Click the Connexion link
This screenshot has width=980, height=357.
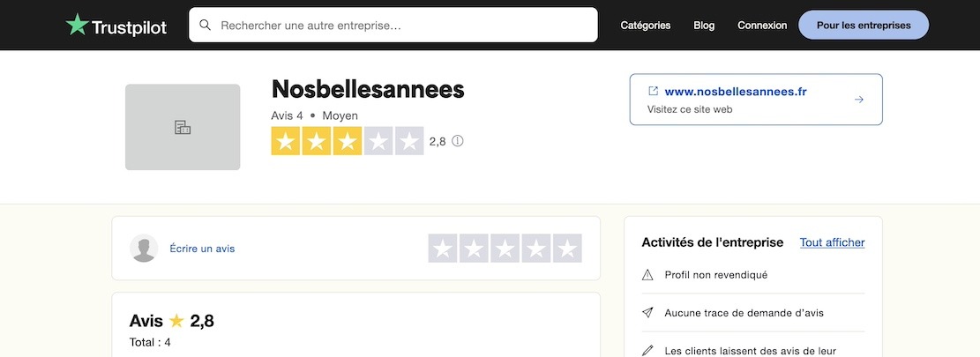(x=762, y=26)
